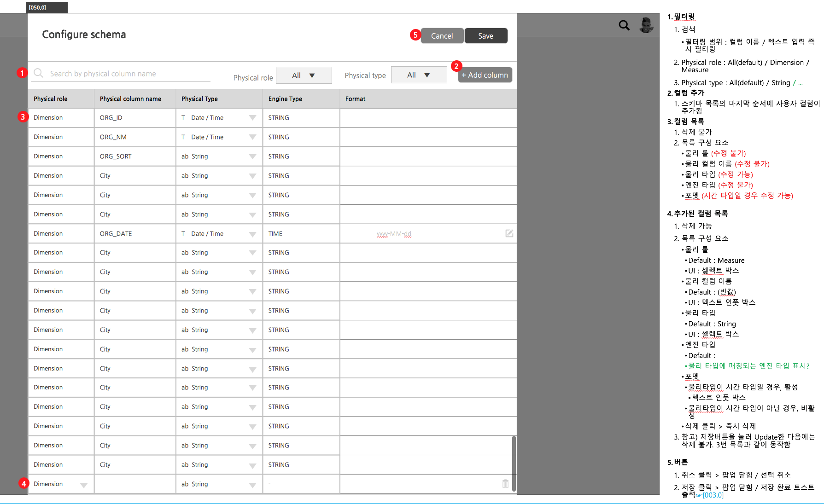The image size is (824, 504).
Task: Delete the new column with trash icon
Action: click(x=505, y=484)
